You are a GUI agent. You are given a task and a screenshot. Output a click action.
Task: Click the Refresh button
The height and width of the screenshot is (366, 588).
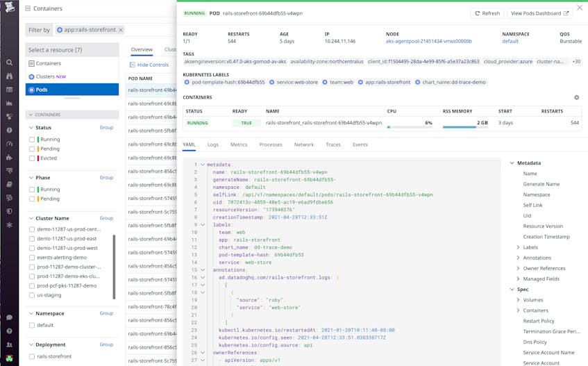point(487,13)
